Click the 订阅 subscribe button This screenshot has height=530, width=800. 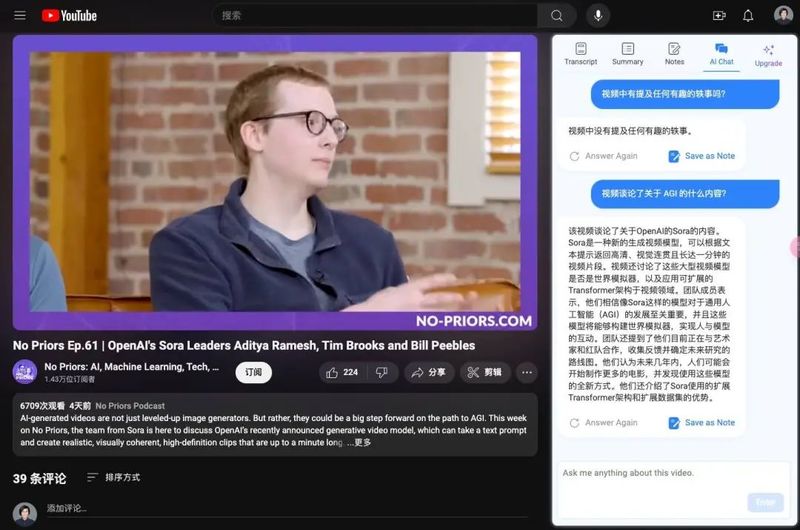(x=254, y=372)
